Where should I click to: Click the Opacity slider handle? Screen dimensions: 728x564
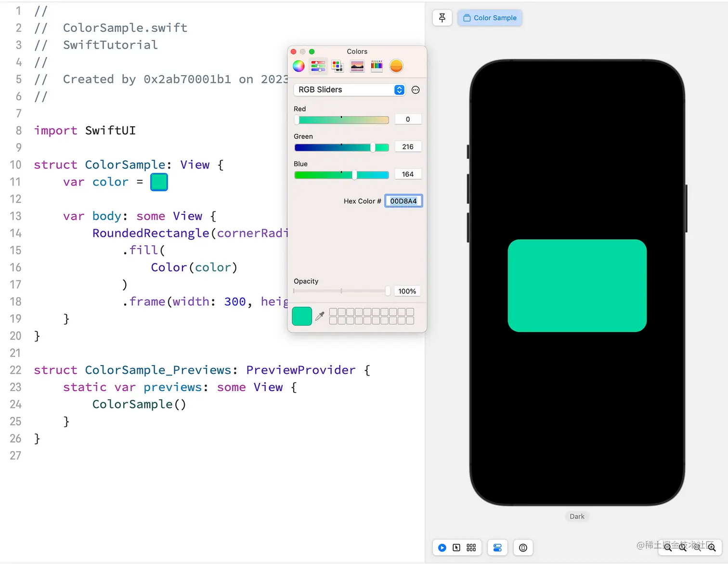[x=388, y=291]
